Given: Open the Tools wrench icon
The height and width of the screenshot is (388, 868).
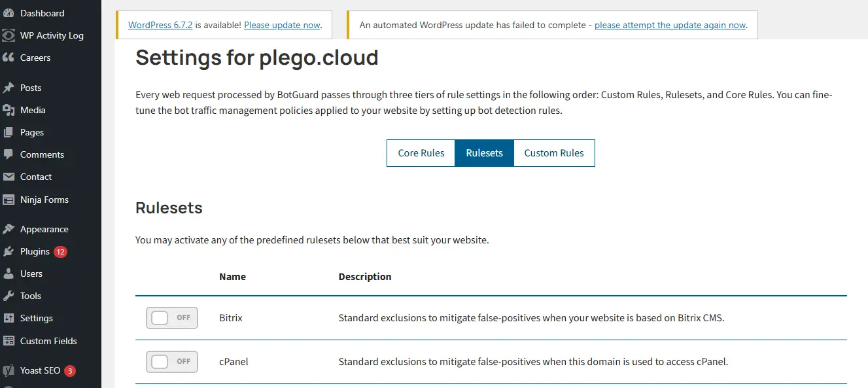Looking at the screenshot, I should [x=9, y=296].
